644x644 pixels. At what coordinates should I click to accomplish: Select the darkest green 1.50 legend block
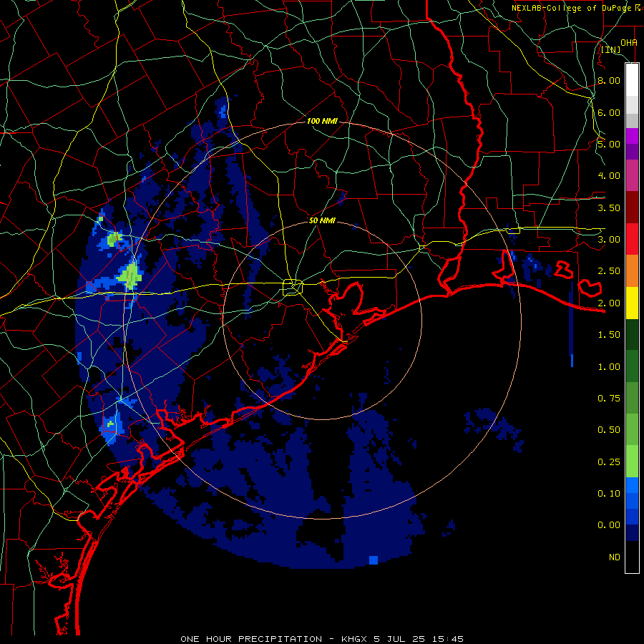632,335
